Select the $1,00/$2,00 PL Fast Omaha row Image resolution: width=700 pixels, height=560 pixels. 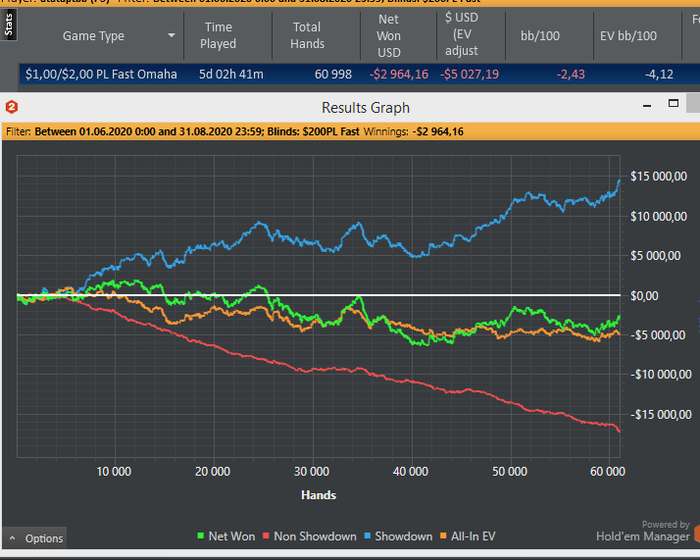click(x=359, y=74)
